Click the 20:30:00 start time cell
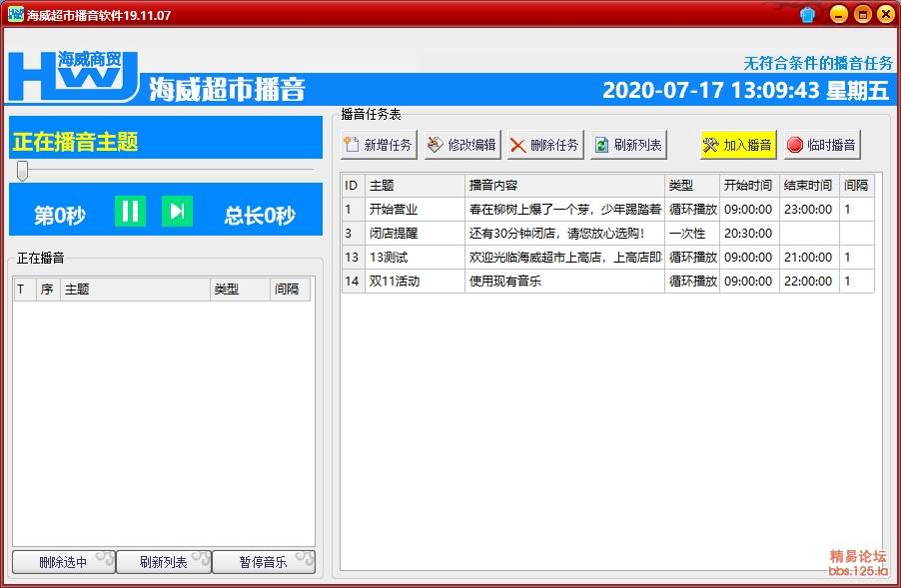 [749, 234]
